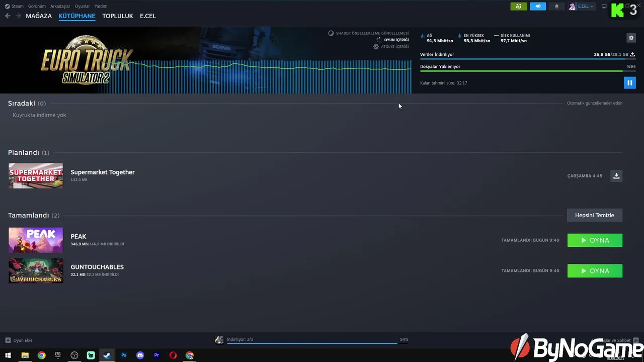Viewport: 644px width, 362px height.
Task: Pause the Euro Truck Simulator 2 download
Action: coord(629,82)
